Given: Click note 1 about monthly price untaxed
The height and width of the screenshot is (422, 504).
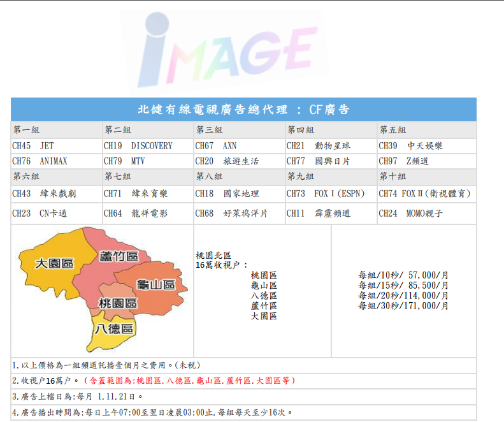Looking at the screenshot, I should tap(243, 365).
